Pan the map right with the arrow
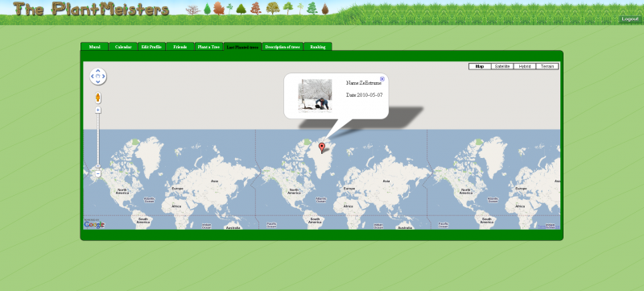Viewport: 644px width, 291px height. [103, 77]
